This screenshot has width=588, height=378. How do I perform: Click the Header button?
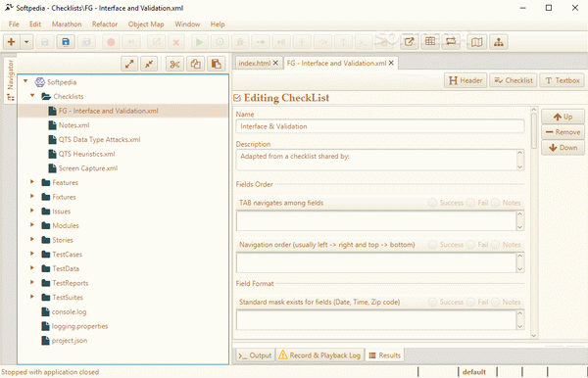point(465,80)
